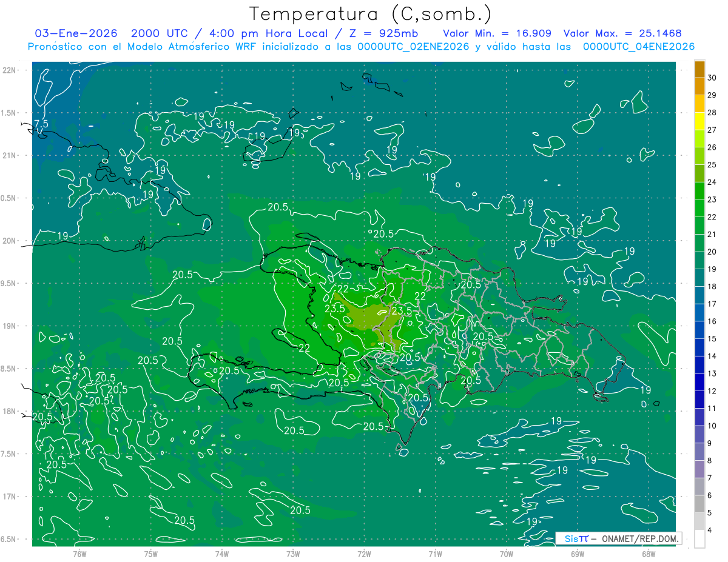Click the dark orange swatch atop color bar
This screenshot has height=562, width=728.
[699, 69]
